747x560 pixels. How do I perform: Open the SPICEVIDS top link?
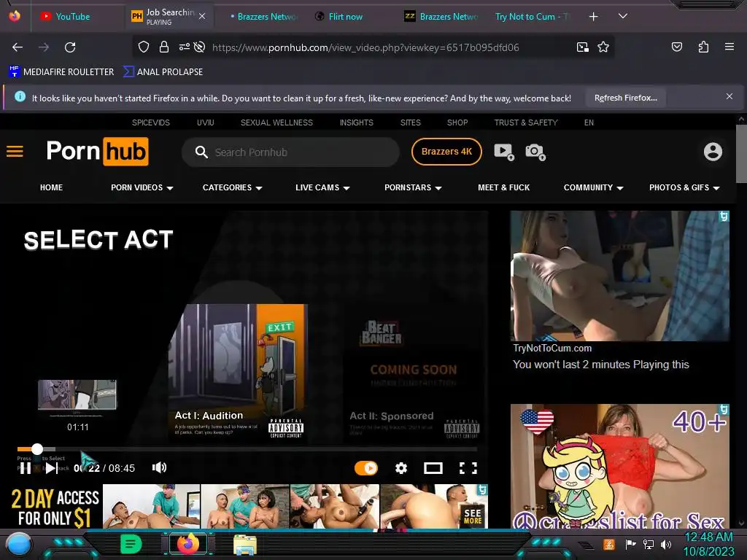(x=150, y=122)
